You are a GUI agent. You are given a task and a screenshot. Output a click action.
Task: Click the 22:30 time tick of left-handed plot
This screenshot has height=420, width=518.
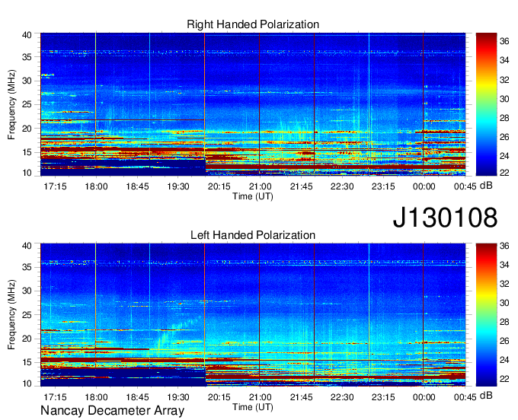pos(342,397)
